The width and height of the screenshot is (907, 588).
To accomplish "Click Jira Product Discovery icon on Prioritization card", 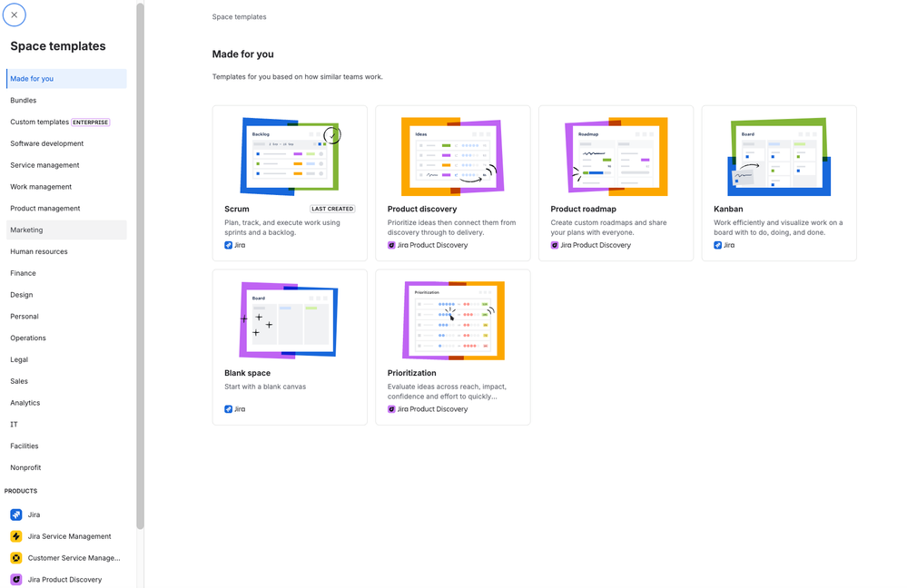I will click(x=391, y=408).
